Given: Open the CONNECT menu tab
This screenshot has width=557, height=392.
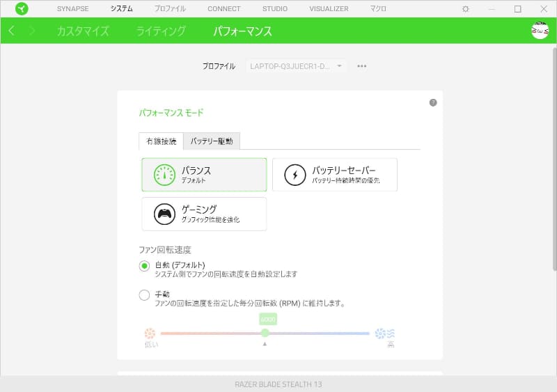Looking at the screenshot, I should tap(224, 9).
